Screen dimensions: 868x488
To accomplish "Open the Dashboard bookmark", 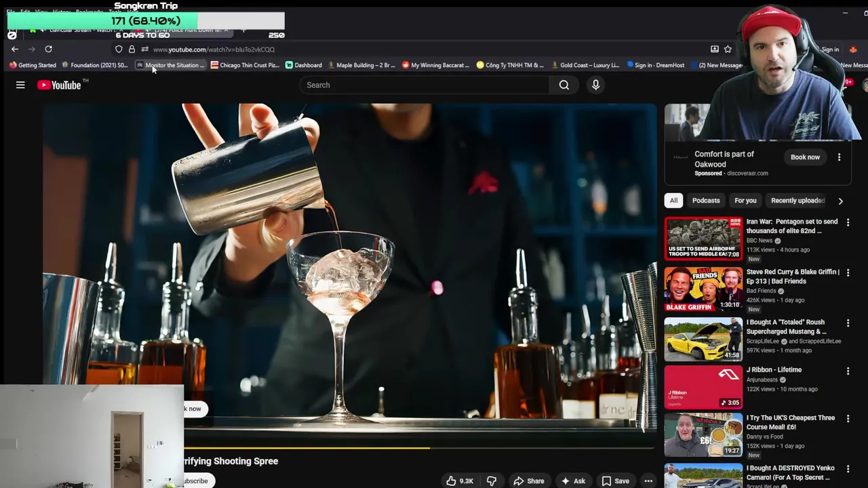I will [303, 65].
